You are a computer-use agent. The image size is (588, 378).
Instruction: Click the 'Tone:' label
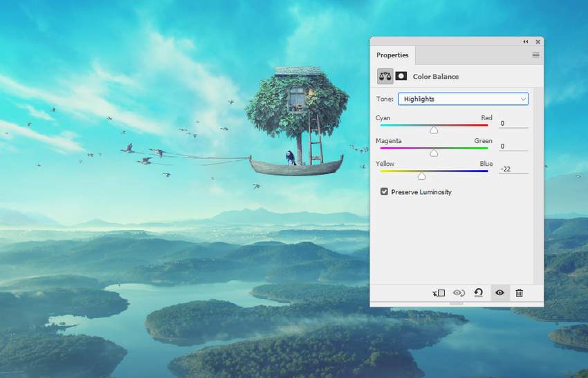(x=385, y=99)
